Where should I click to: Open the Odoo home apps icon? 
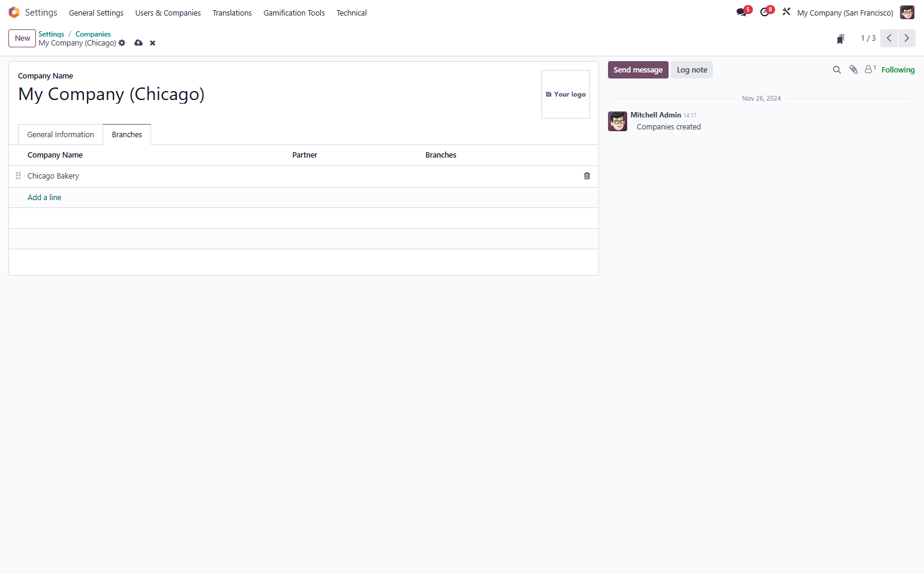(x=14, y=13)
